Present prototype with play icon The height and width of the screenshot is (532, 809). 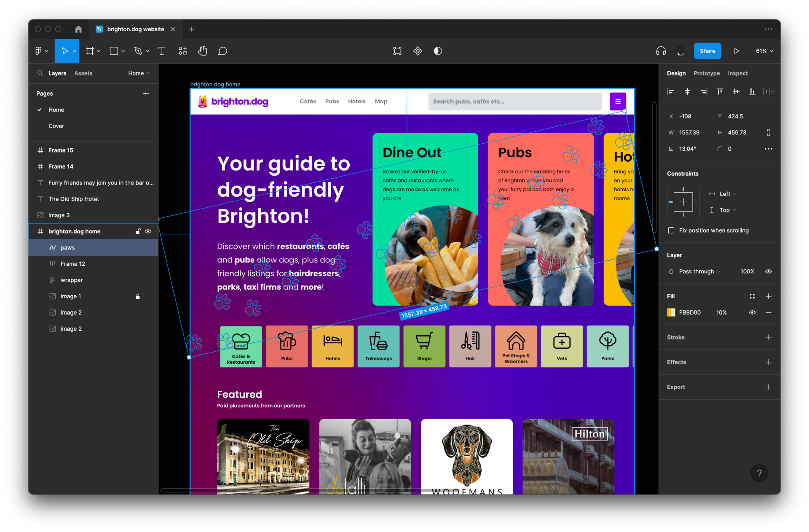tap(737, 51)
